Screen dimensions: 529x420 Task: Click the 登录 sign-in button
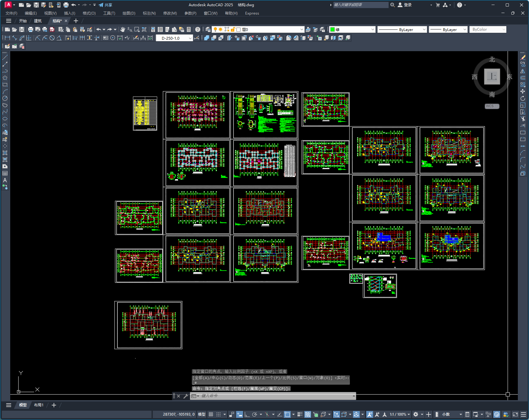[405, 5]
